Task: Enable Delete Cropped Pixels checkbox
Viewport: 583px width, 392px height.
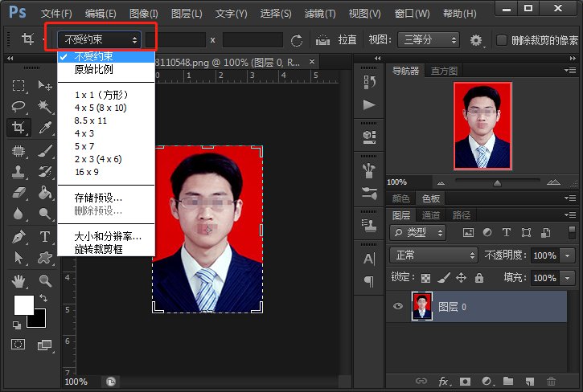Action: pos(502,39)
